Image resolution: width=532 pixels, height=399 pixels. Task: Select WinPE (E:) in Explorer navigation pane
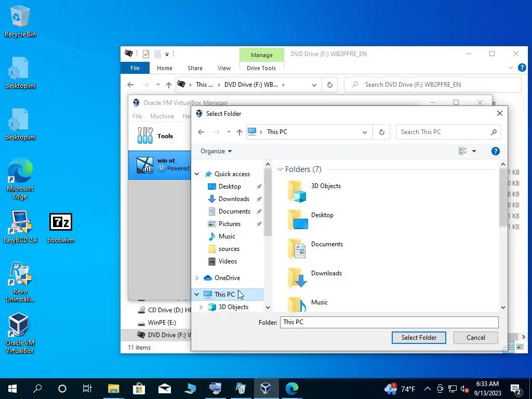click(x=162, y=323)
